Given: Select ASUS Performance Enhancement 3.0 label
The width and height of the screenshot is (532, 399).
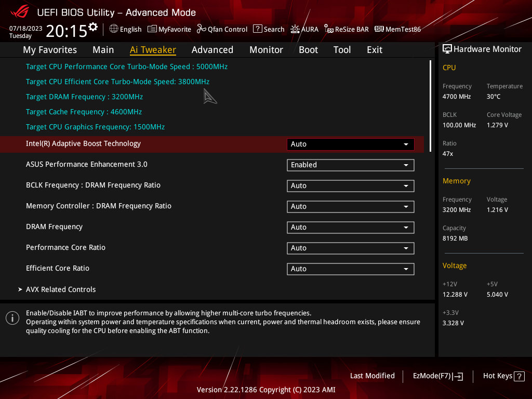Looking at the screenshot, I should point(87,164).
